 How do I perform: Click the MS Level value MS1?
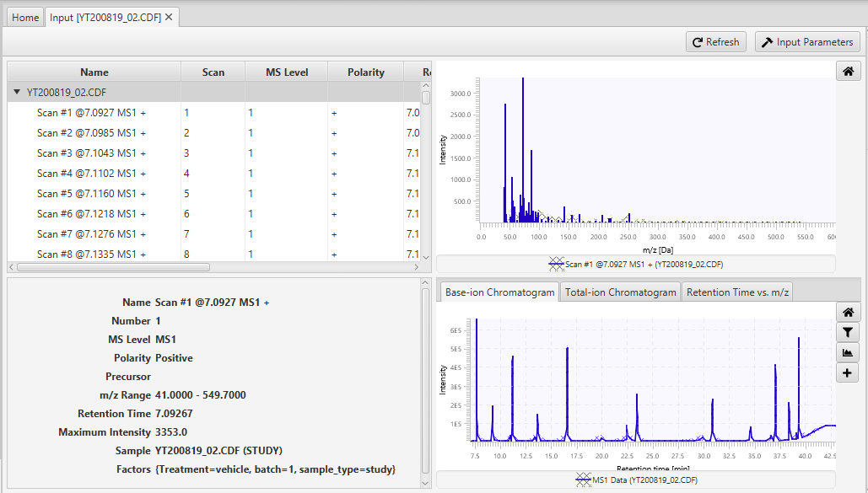(x=165, y=340)
